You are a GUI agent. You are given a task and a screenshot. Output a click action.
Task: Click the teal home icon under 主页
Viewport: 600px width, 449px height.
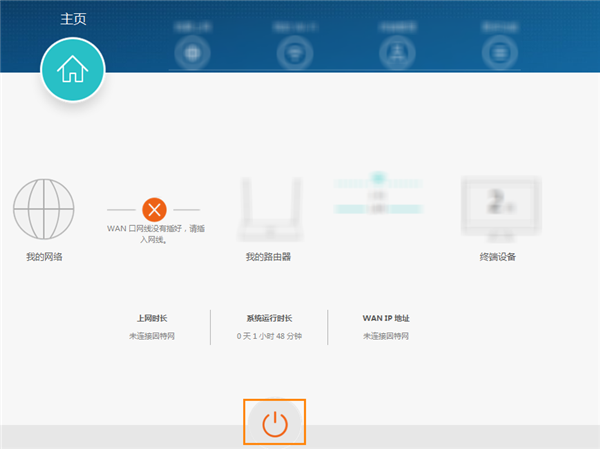pos(73,69)
